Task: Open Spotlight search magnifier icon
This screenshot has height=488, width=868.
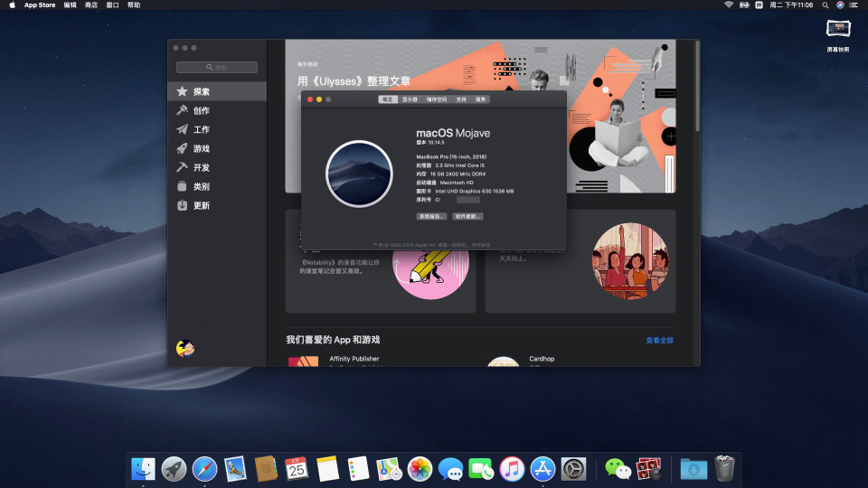Action: pos(826,5)
